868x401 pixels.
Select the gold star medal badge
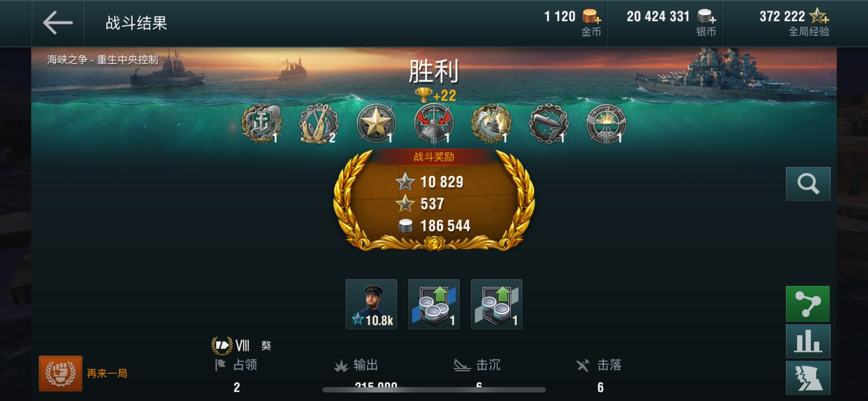pyautogui.click(x=376, y=124)
